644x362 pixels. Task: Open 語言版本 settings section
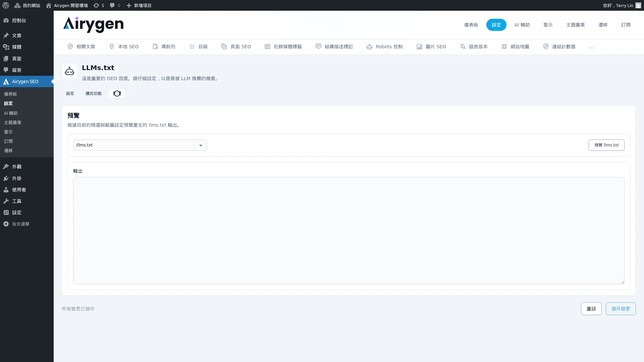(474, 47)
